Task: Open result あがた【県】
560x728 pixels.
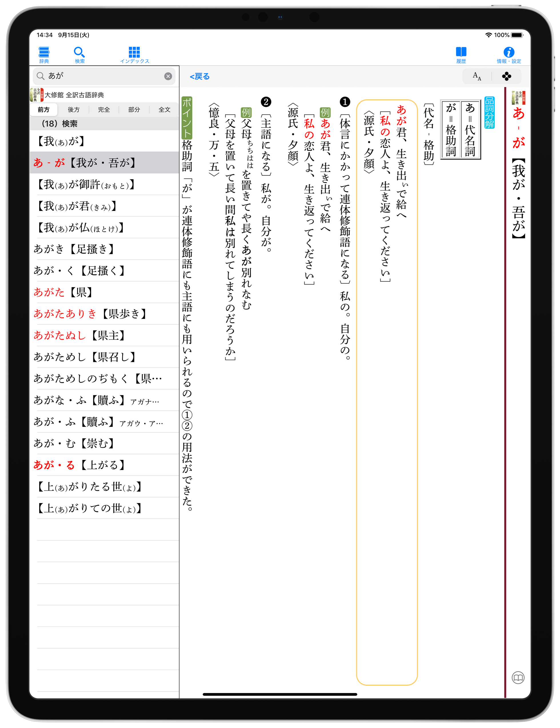Action: tap(104, 292)
